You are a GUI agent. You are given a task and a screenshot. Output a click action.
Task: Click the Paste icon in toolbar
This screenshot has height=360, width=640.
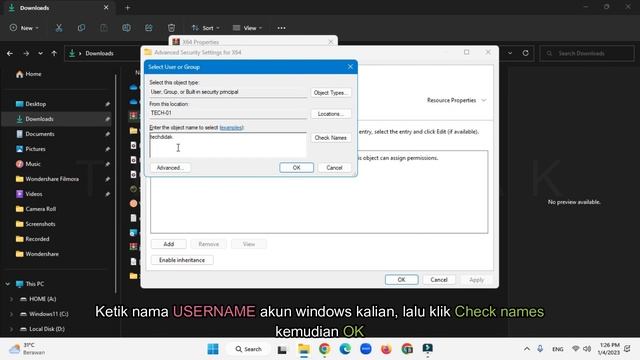pos(104,28)
